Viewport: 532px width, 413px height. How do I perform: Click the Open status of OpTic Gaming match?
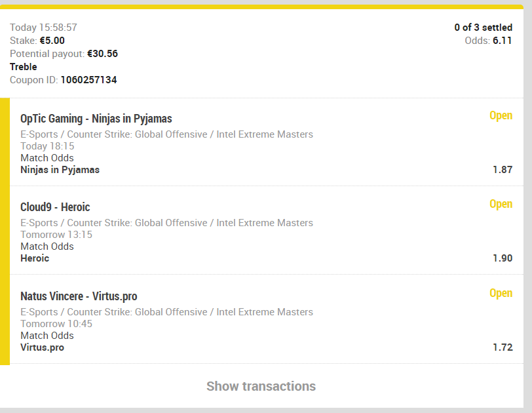point(501,116)
